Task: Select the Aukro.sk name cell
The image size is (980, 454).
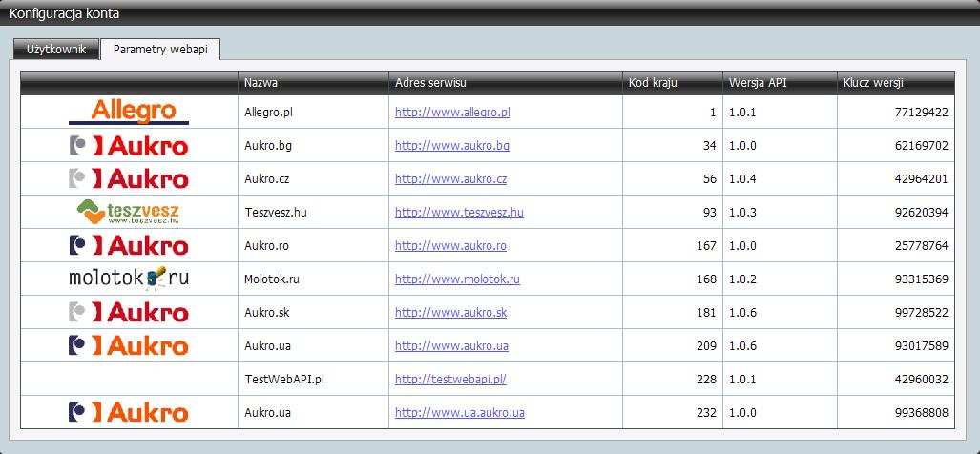Action: [x=313, y=312]
